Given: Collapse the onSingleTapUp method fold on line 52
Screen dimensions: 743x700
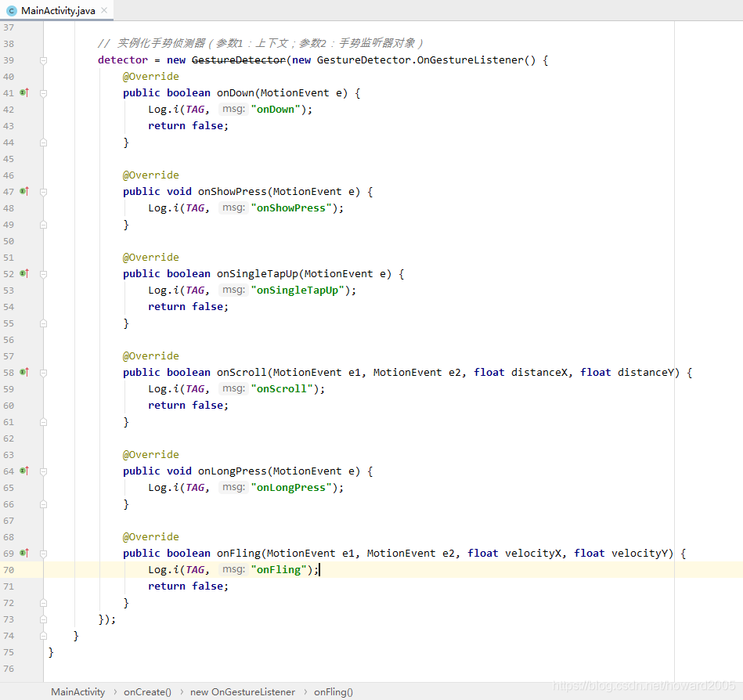Looking at the screenshot, I should coord(43,274).
